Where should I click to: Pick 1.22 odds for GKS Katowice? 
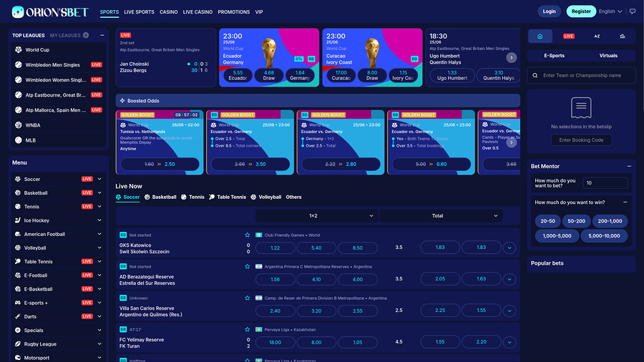(275, 248)
